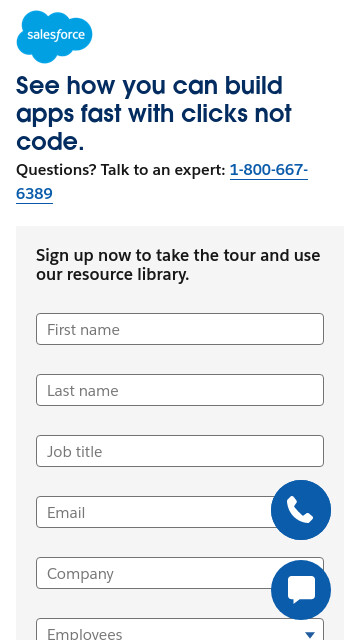
Task: Select the Last name text box
Action: pyautogui.click(x=180, y=390)
